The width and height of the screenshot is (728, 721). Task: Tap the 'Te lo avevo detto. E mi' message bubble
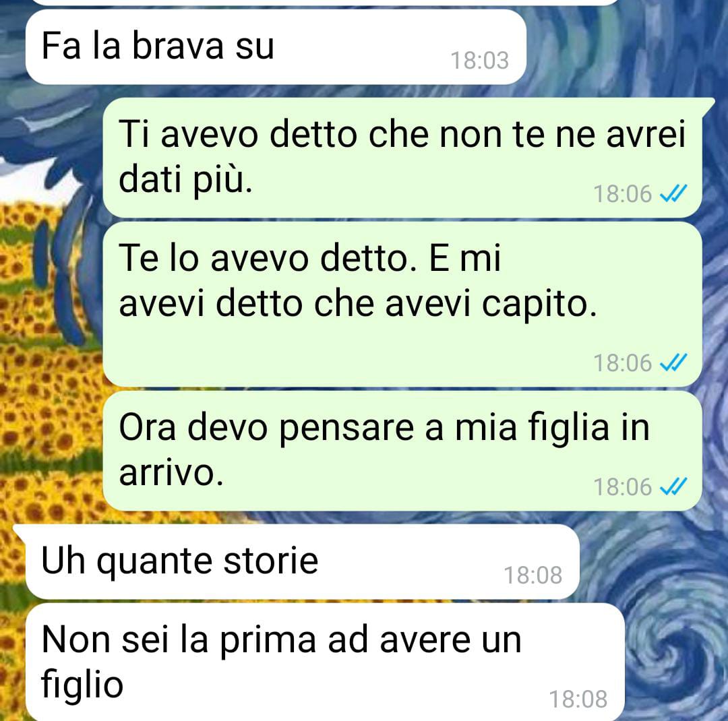[x=402, y=304]
